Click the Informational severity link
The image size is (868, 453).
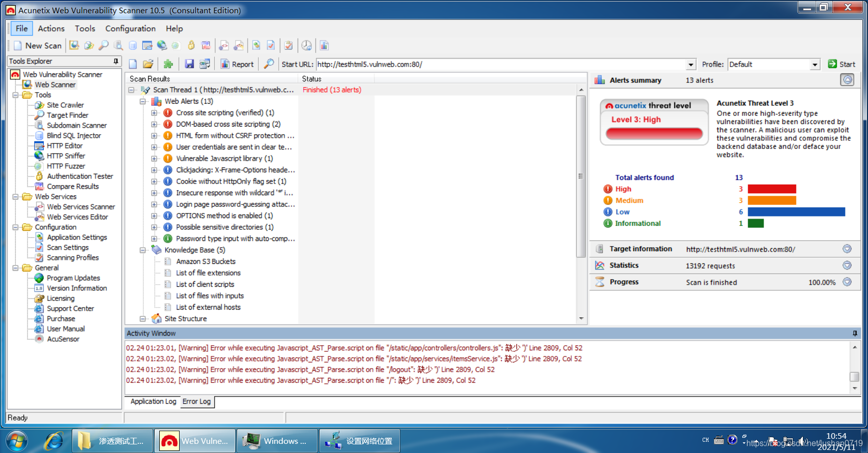tap(638, 223)
